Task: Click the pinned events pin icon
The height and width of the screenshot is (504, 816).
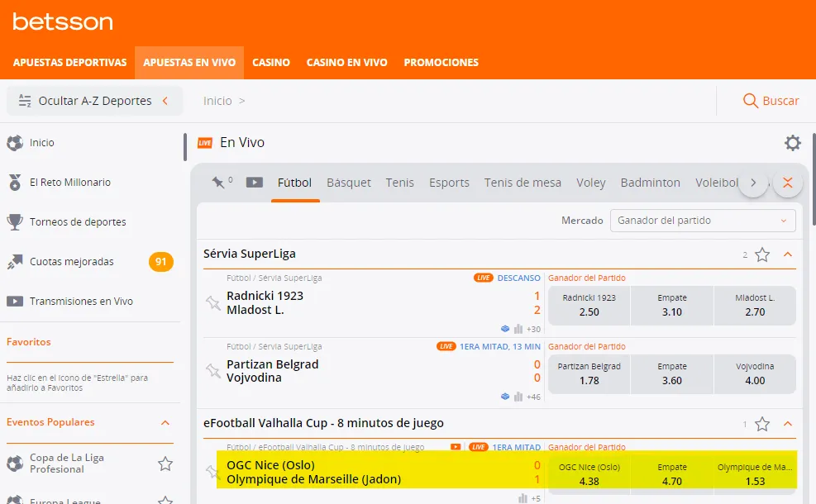Action: pyautogui.click(x=218, y=182)
